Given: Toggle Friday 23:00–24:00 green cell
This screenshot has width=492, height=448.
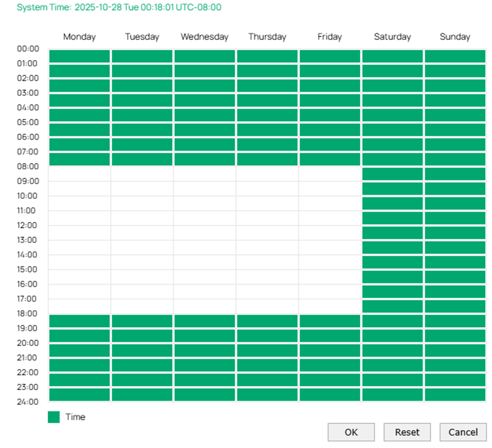Looking at the screenshot, I should tap(329, 394).
